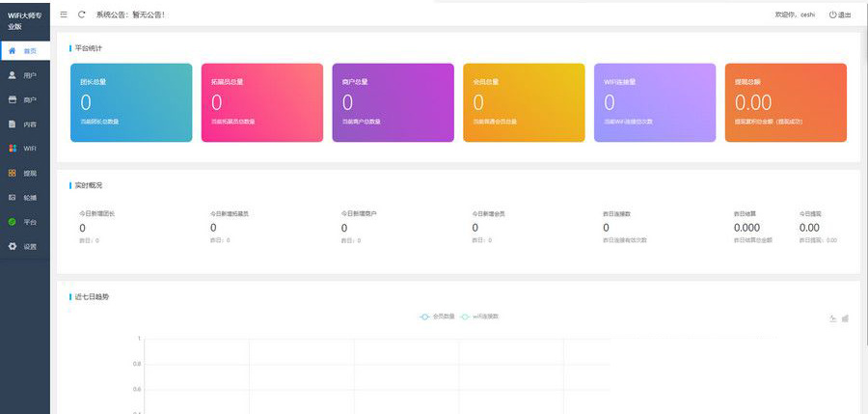Toggle the wifi连接数 legend series
The height and width of the screenshot is (414, 868).
[x=479, y=317]
